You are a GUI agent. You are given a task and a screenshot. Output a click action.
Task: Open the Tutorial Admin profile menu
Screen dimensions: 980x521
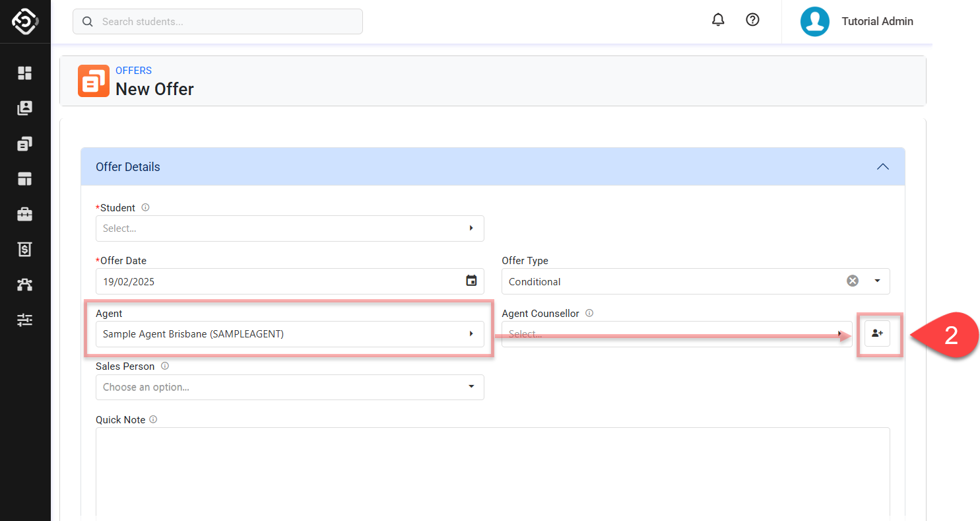857,22
